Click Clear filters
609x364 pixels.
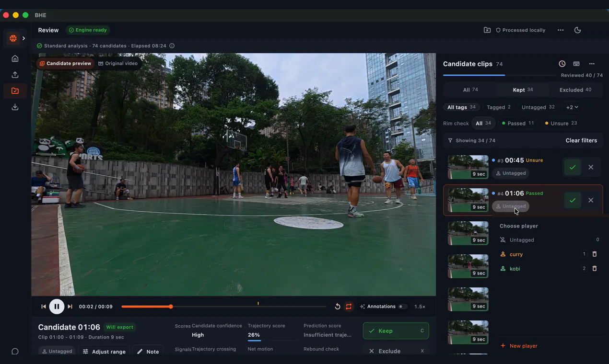[x=581, y=140]
